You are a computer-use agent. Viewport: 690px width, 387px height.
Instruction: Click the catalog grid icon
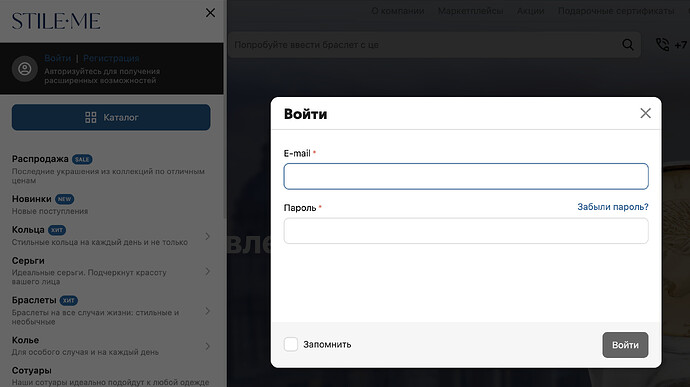(91, 117)
